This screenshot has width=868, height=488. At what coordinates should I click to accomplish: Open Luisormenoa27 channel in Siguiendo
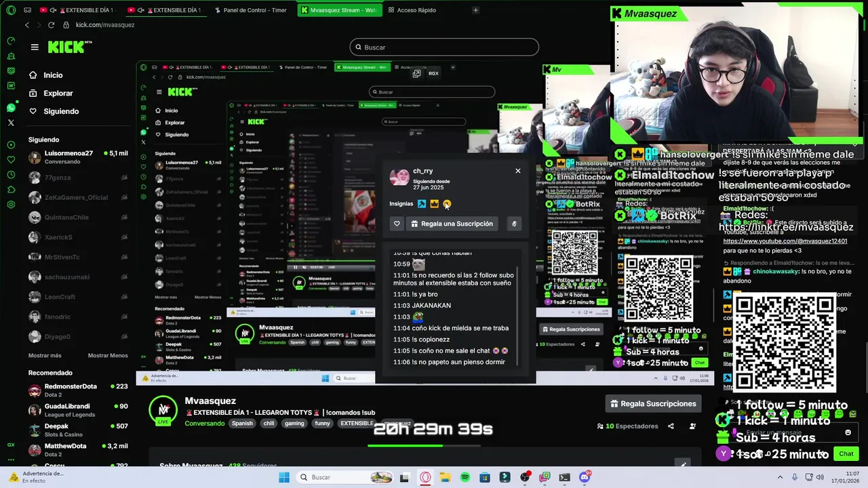(x=78, y=157)
